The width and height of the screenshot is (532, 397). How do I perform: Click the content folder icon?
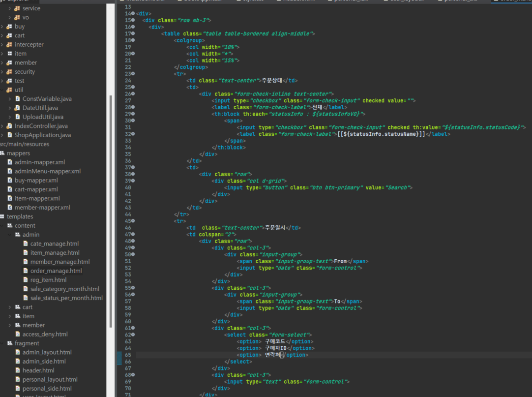pyautogui.click(x=10, y=226)
